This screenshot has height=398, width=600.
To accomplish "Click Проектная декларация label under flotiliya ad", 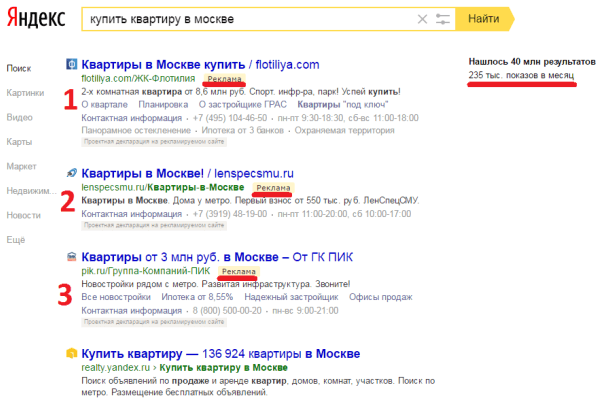I will pos(154,142).
